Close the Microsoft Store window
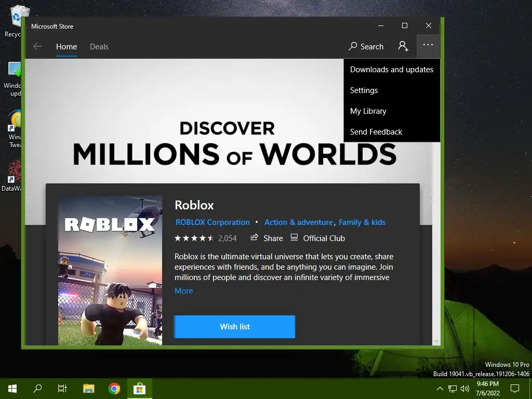 point(429,26)
